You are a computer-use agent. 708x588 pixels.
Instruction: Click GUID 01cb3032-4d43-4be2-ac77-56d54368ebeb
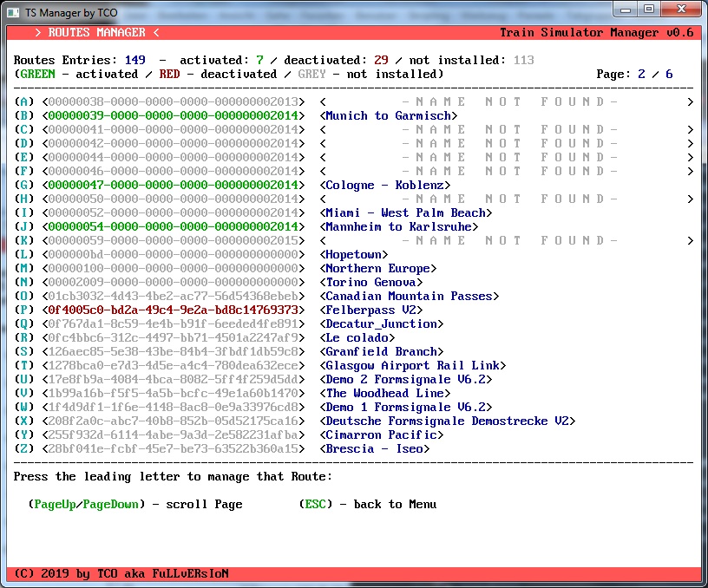174,296
